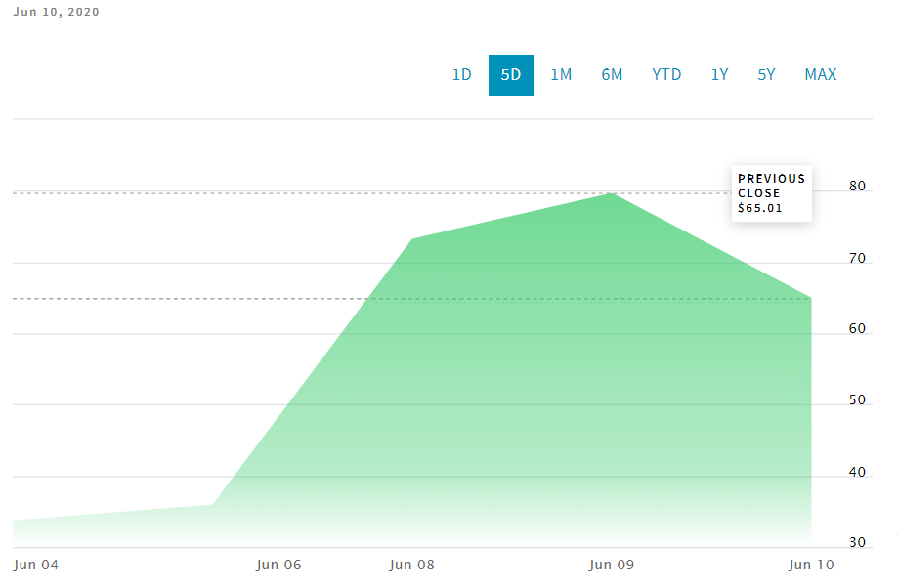Click the Jun 08 x-axis label
The height and width of the screenshot is (588, 898).
[411, 565]
